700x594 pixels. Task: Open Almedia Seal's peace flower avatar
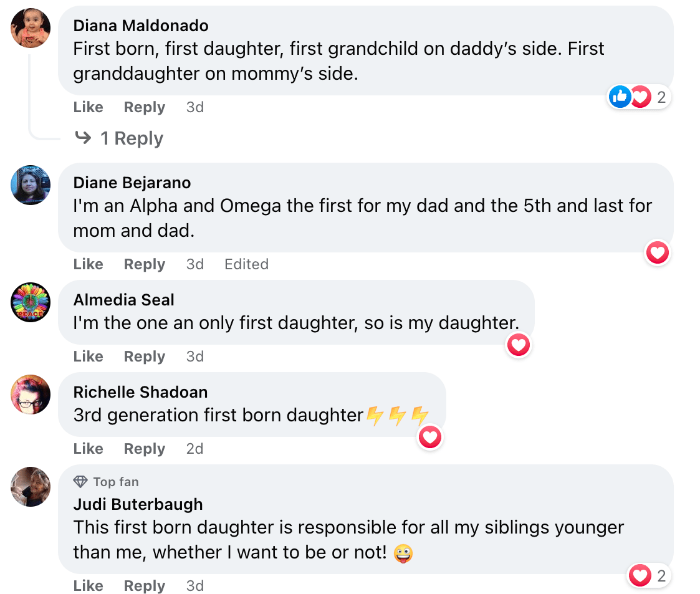[x=31, y=302]
